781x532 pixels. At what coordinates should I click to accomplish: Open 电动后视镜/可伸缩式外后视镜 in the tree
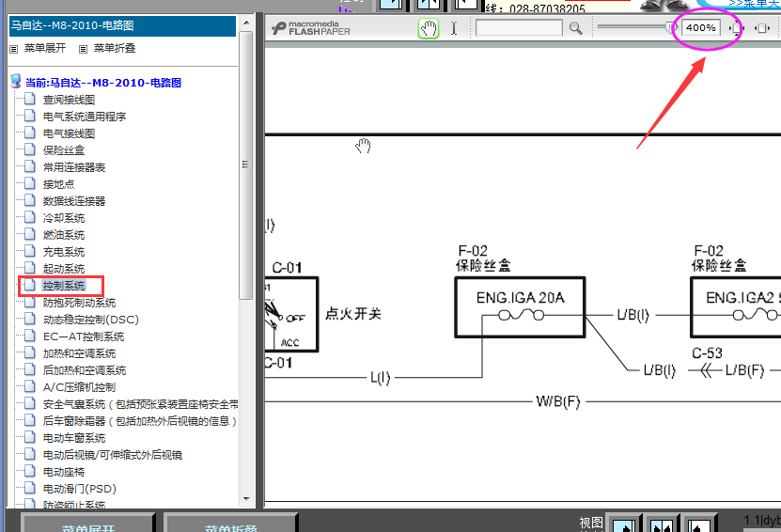[x=113, y=455]
